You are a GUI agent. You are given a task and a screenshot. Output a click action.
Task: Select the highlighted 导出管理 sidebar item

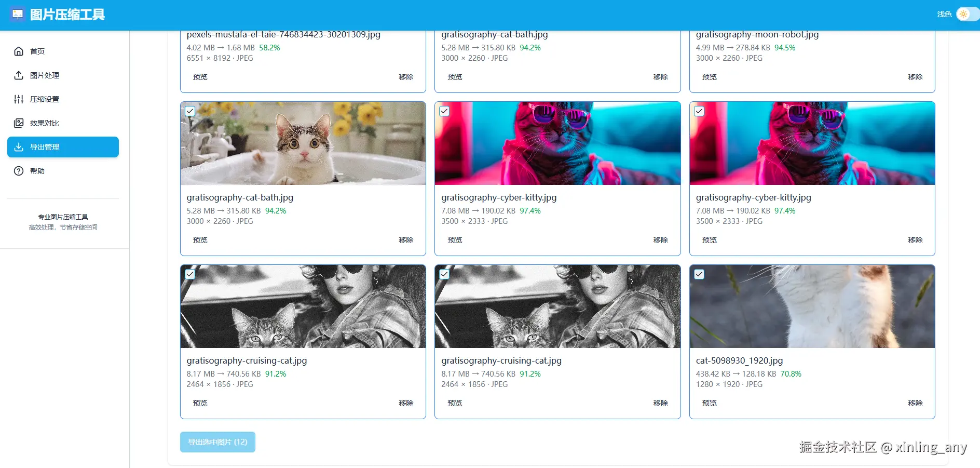[63, 147]
